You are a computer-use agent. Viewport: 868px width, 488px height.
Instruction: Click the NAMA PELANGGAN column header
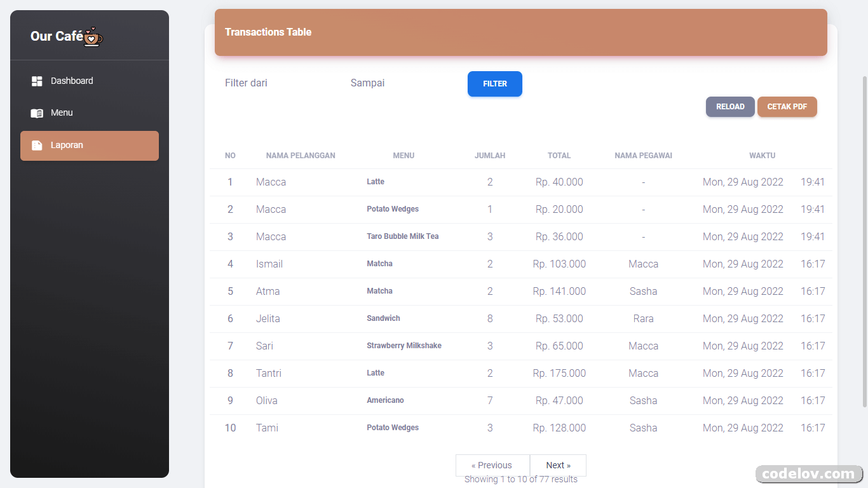click(301, 156)
